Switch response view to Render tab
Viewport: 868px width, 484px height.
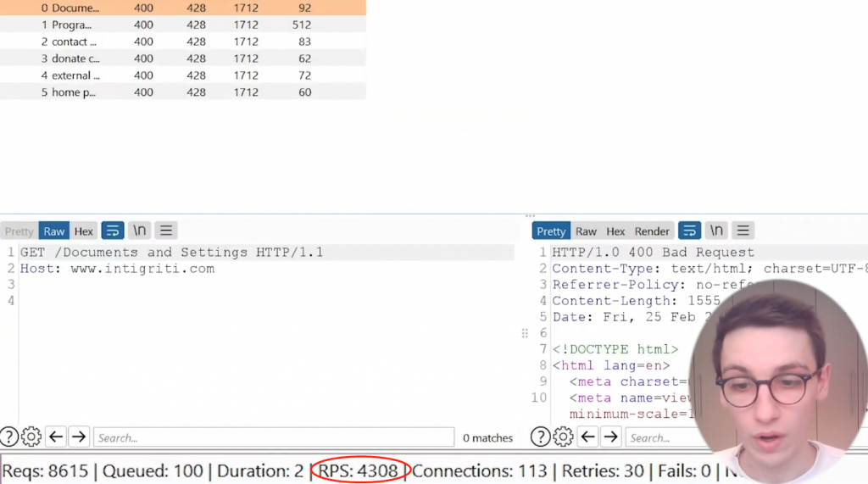pyautogui.click(x=652, y=231)
